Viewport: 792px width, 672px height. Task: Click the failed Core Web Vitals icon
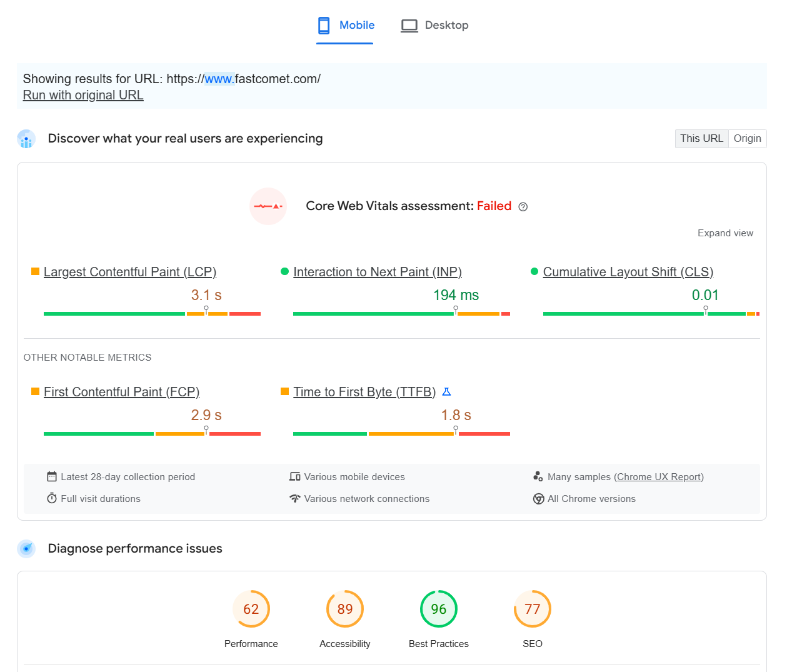268,206
